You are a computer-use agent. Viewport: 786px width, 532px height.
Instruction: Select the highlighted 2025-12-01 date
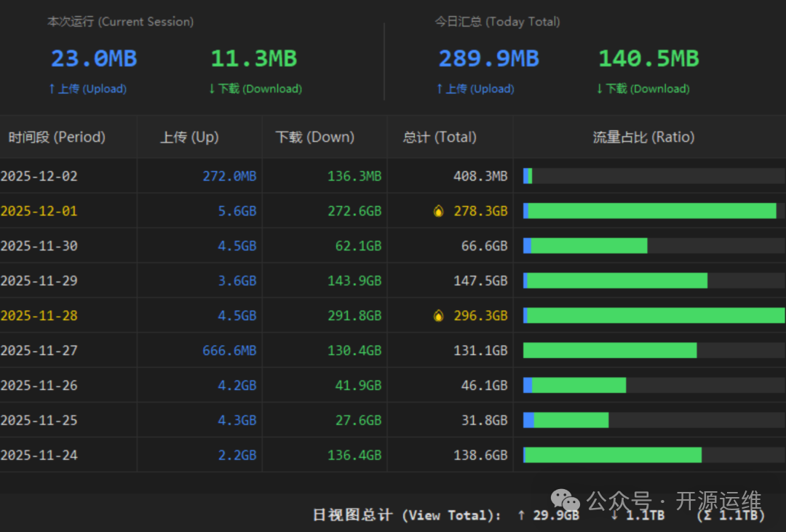pos(39,211)
